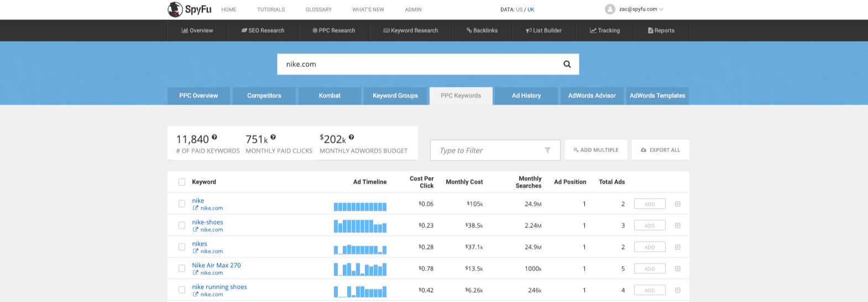Open the PPC Research menu

point(334,30)
